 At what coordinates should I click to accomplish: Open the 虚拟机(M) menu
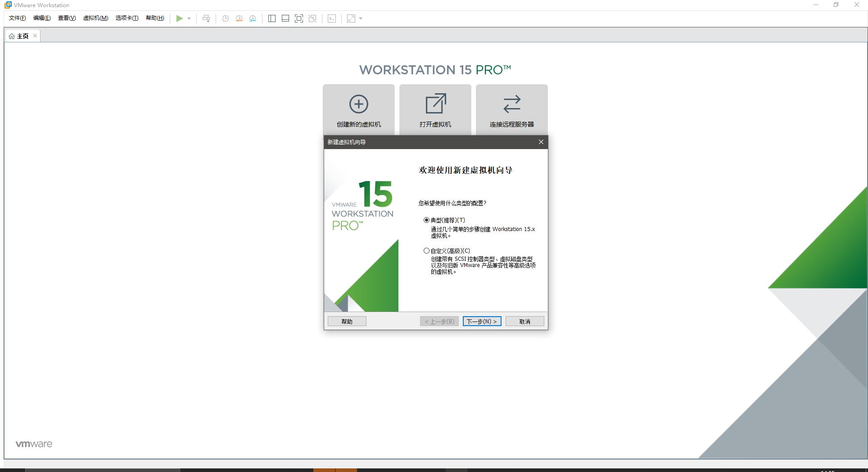click(95, 18)
